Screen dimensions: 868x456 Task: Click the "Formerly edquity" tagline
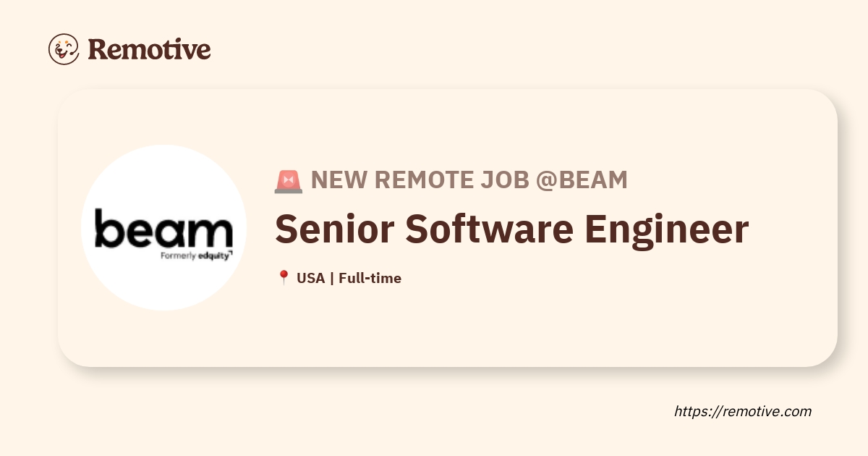click(196, 256)
